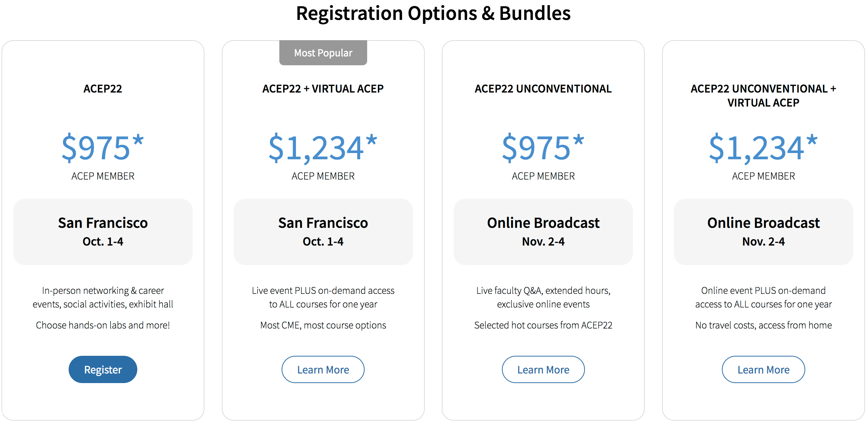Click the 'Choose hands-on labs and more!' text

pos(103,325)
